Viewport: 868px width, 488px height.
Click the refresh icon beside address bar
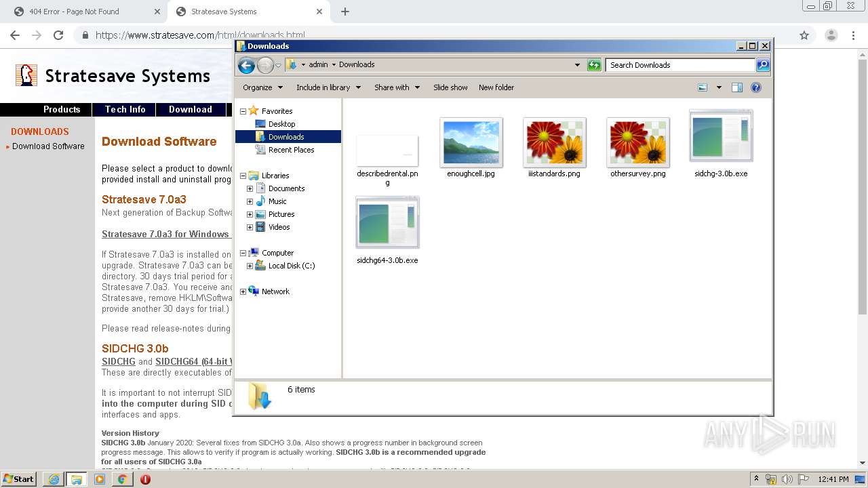click(594, 65)
